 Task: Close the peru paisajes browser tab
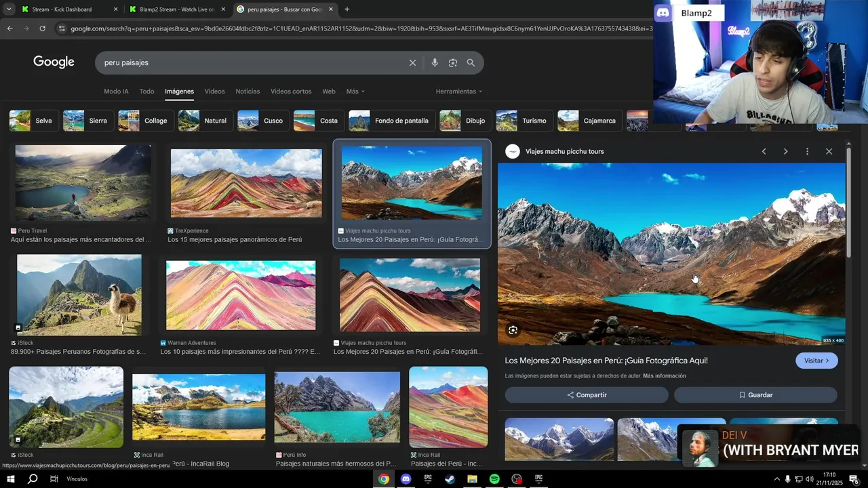click(x=331, y=9)
